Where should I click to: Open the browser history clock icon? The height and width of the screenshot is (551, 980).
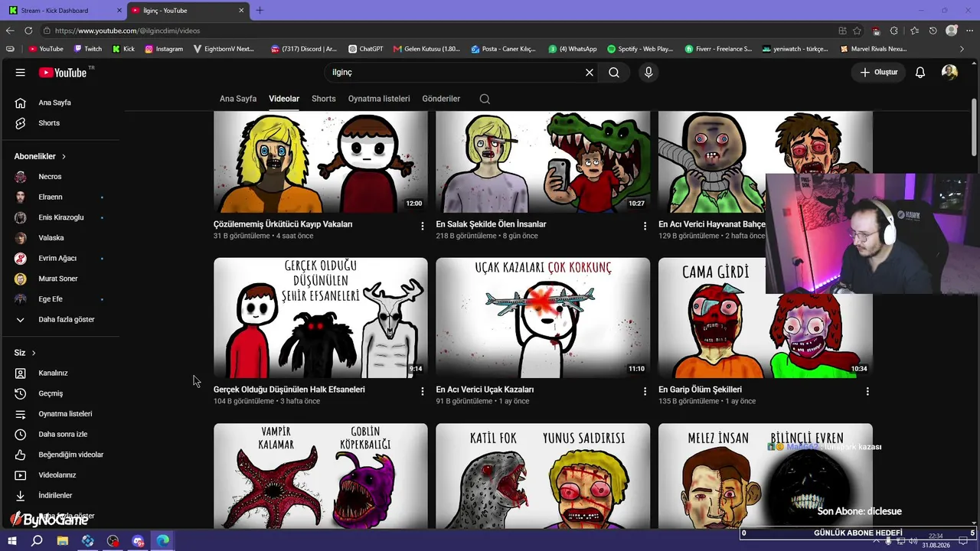tap(933, 31)
